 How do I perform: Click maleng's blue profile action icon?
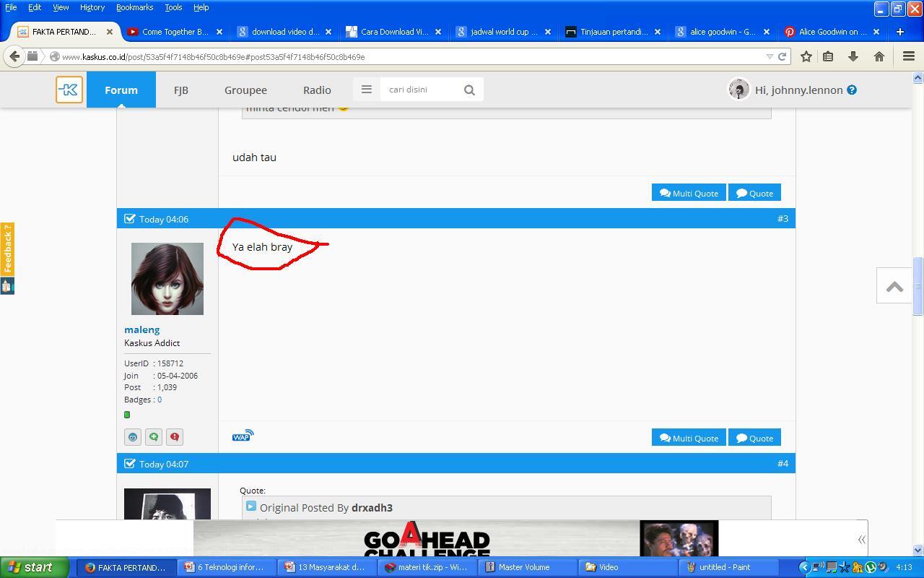(133, 437)
